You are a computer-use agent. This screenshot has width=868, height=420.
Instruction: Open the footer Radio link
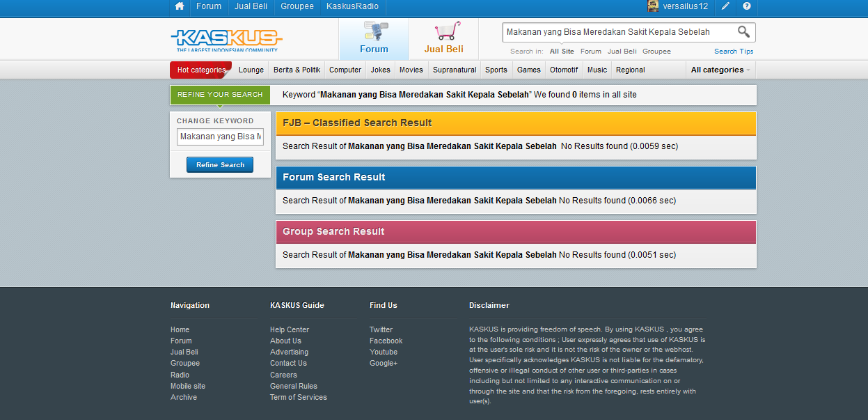pos(180,375)
